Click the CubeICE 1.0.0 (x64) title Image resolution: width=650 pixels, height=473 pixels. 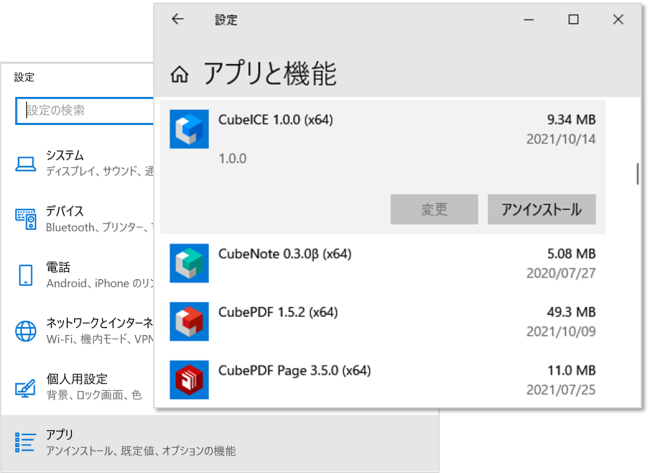click(276, 120)
